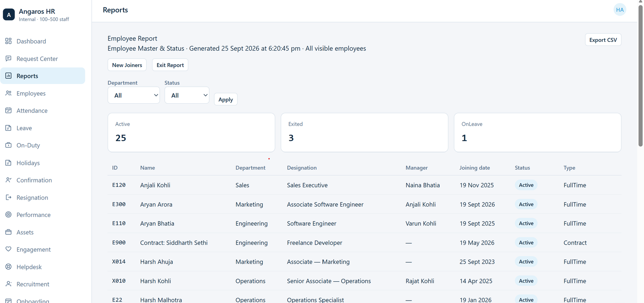Click the Request Center message icon
Viewport: 644px width, 303px height.
tap(8, 58)
